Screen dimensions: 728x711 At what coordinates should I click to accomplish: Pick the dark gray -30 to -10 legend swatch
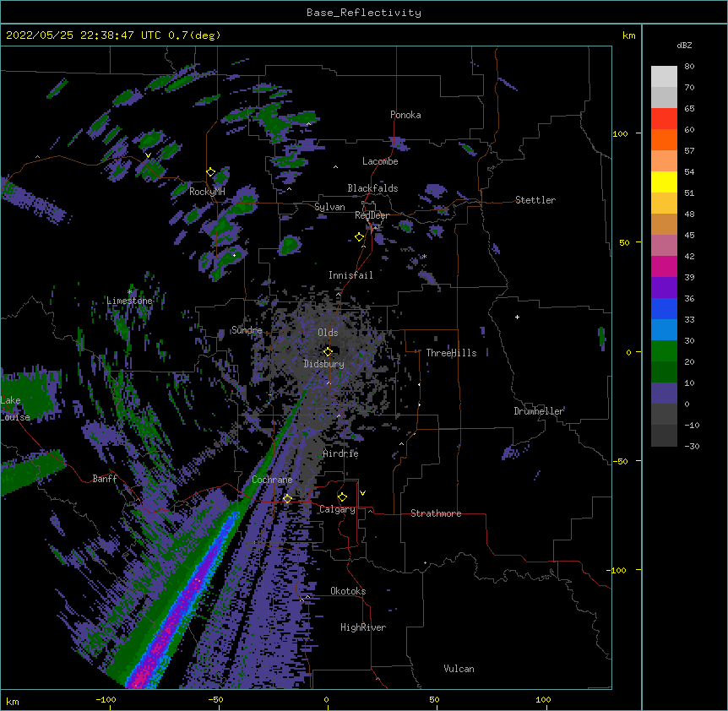664,436
